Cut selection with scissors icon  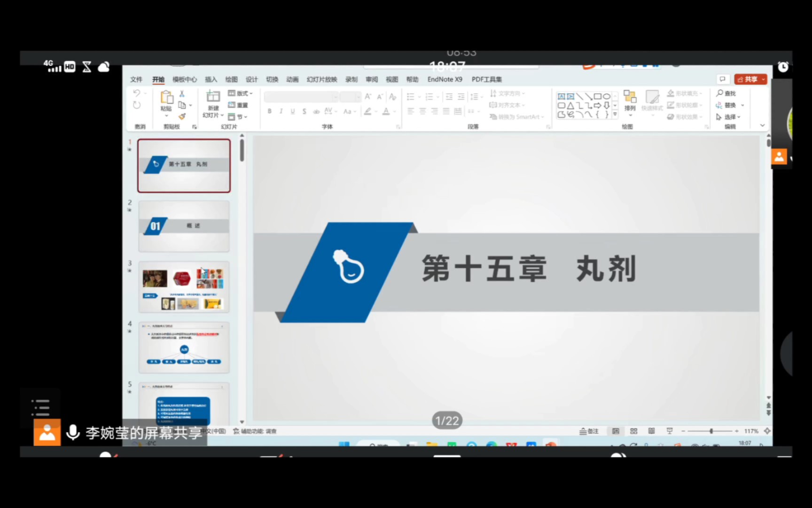(182, 94)
